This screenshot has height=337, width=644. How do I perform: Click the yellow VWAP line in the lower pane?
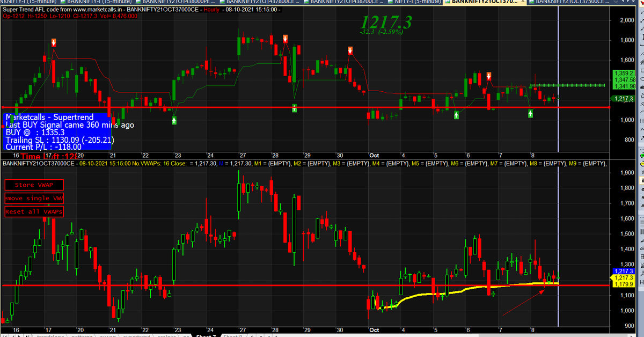click(x=467, y=289)
